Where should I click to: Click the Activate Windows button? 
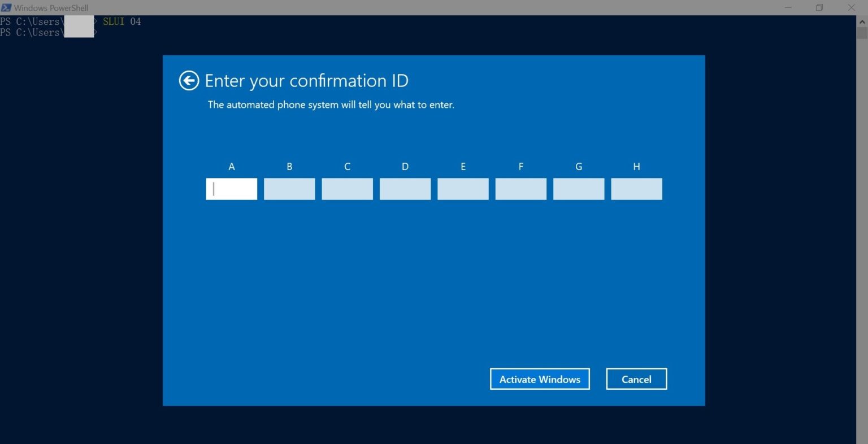[x=539, y=379]
